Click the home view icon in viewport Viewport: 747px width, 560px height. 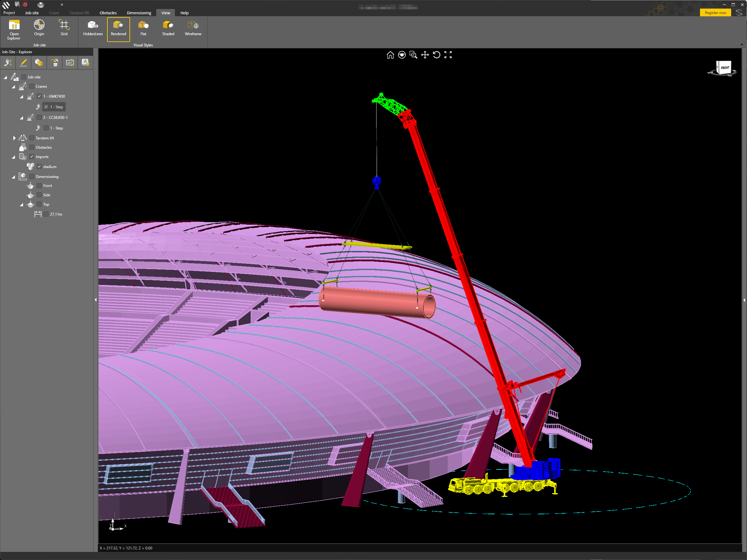tap(390, 55)
